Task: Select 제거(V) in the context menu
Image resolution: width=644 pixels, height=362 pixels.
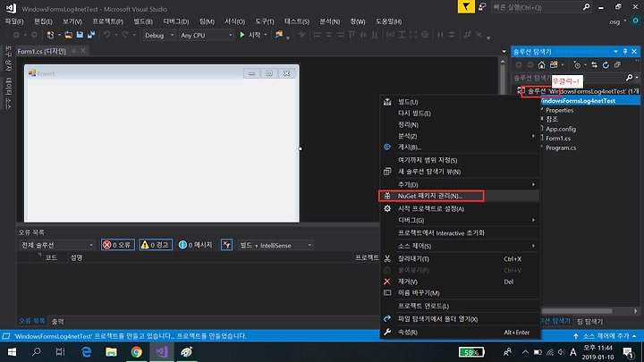Action: (460, 282)
